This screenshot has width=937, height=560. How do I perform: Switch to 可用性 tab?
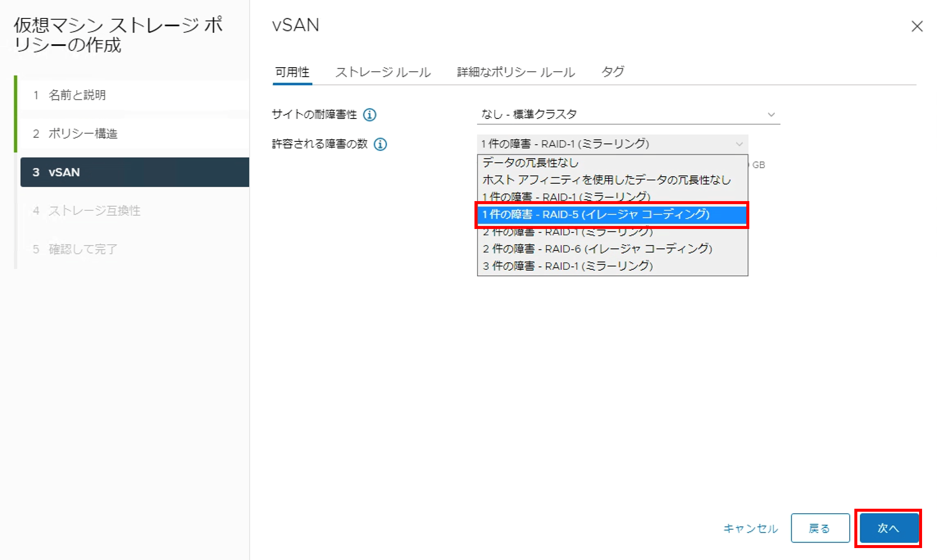pos(292,72)
